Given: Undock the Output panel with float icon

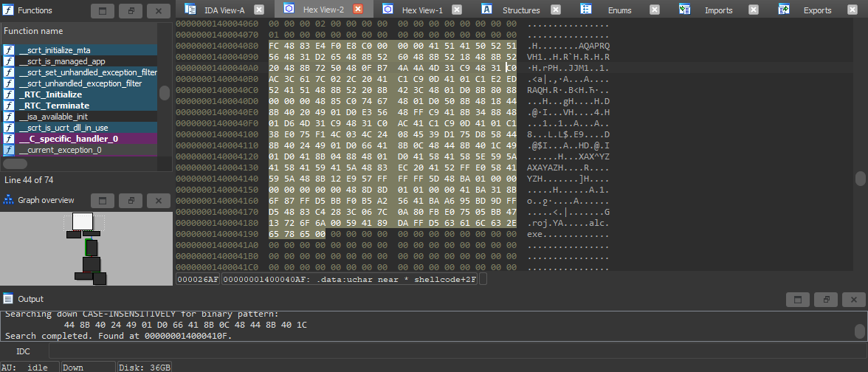Looking at the screenshot, I should 827,300.
